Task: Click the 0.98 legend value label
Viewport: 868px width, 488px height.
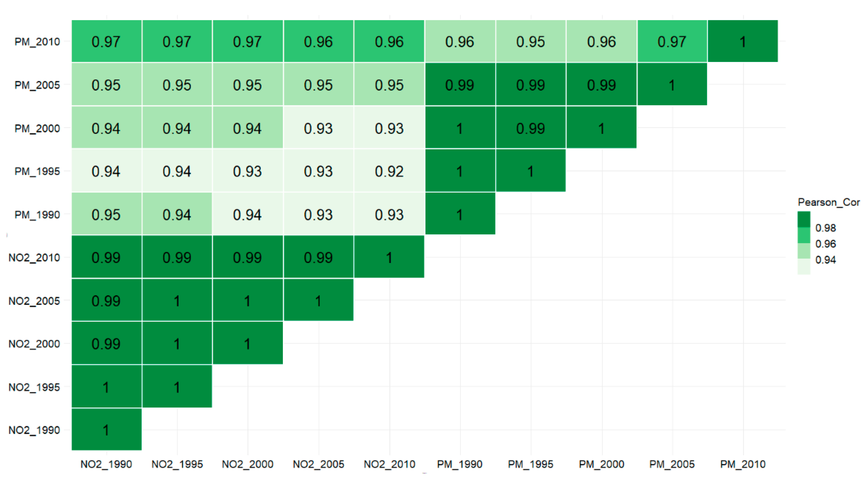Action: click(825, 228)
